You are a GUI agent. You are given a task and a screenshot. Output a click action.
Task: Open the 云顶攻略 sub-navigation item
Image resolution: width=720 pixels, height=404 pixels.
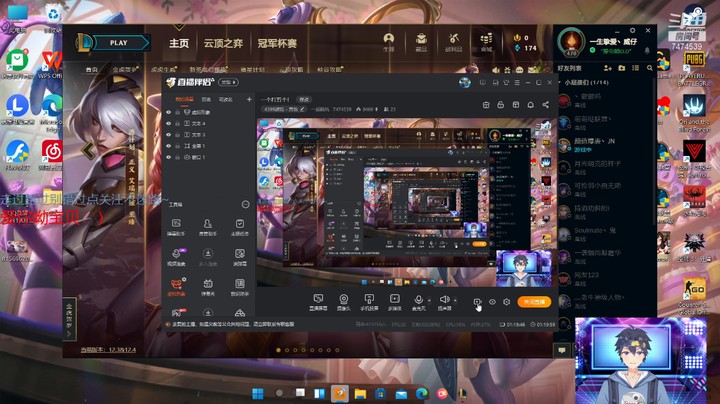pos(292,69)
